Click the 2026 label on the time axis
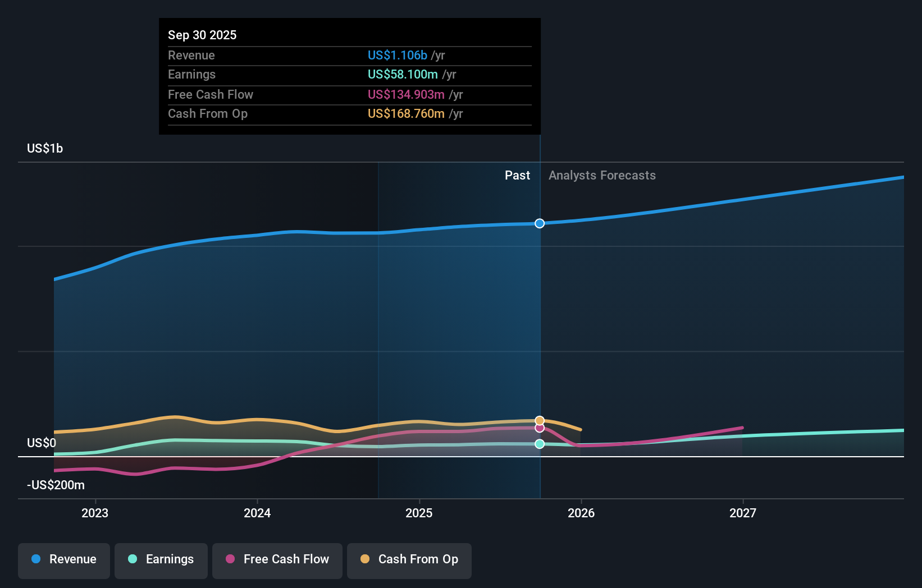 (x=582, y=513)
